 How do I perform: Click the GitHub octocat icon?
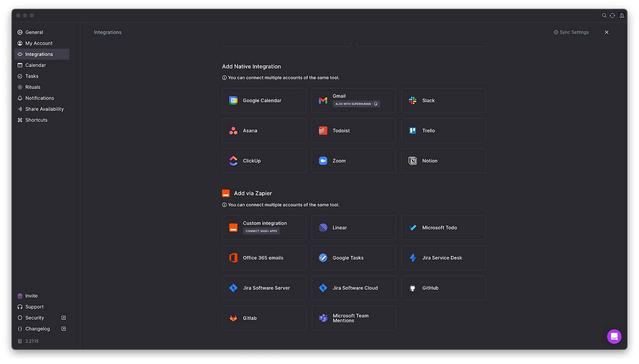413,288
